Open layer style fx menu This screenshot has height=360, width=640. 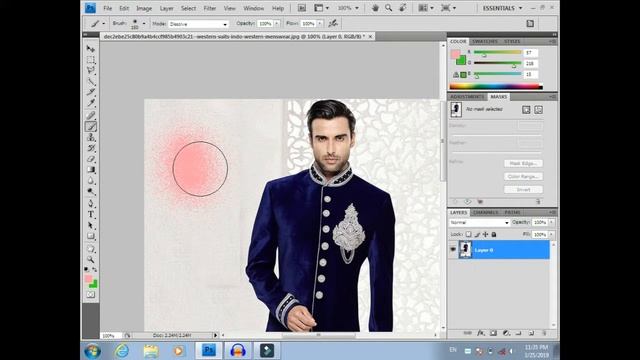pyautogui.click(x=481, y=333)
